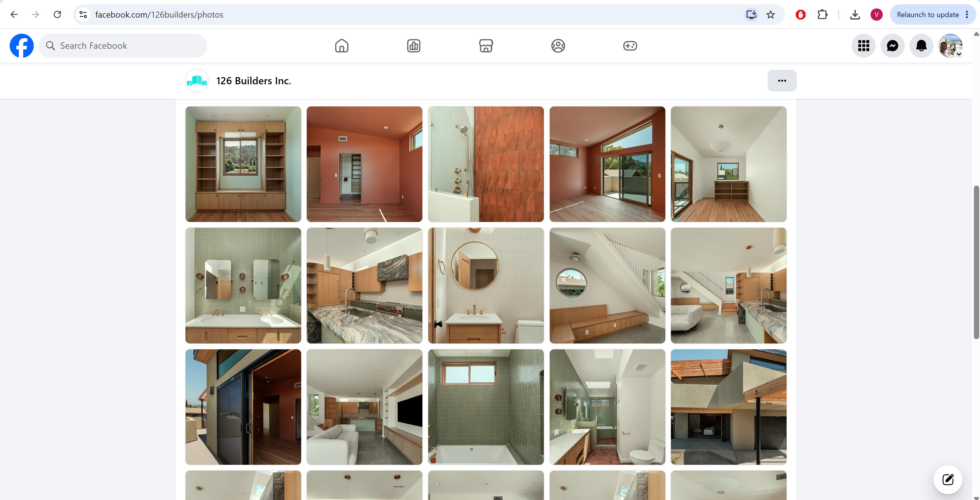Open Messenger chats
The image size is (980, 500).
coord(892,46)
